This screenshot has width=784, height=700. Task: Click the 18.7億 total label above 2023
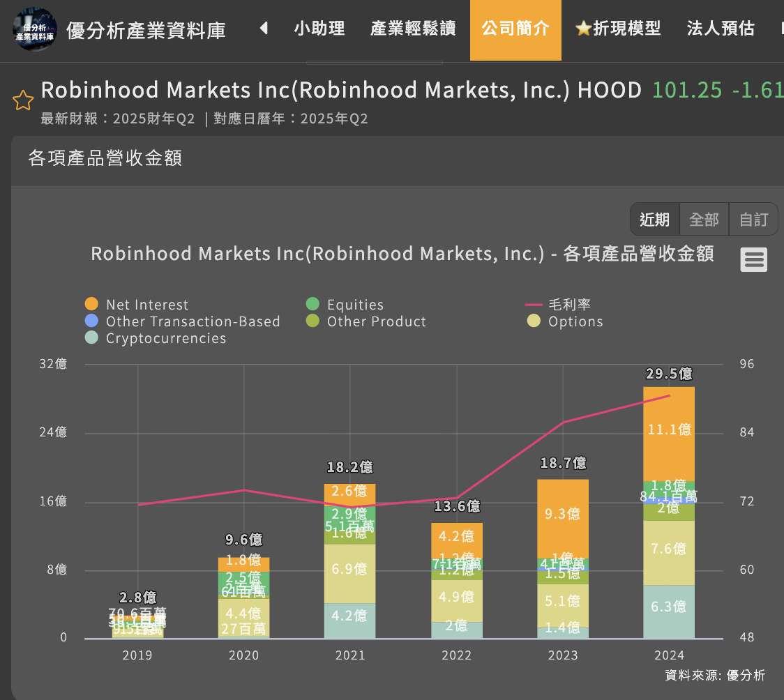tap(563, 463)
